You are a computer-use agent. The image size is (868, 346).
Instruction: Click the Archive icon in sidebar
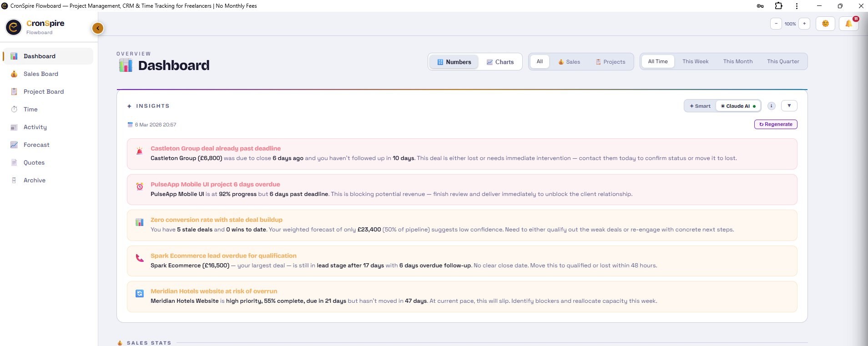coord(14,180)
